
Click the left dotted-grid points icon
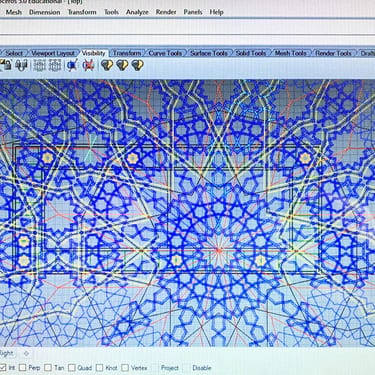(x=39, y=65)
